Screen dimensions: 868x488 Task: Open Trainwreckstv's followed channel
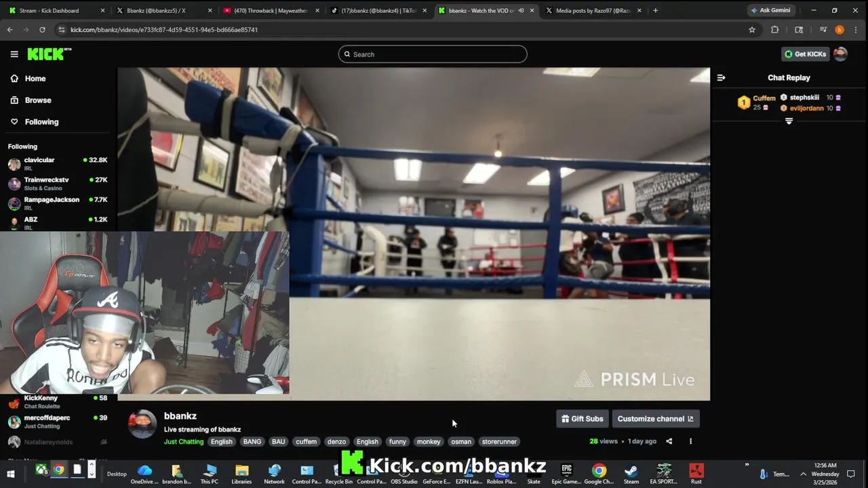click(x=58, y=184)
